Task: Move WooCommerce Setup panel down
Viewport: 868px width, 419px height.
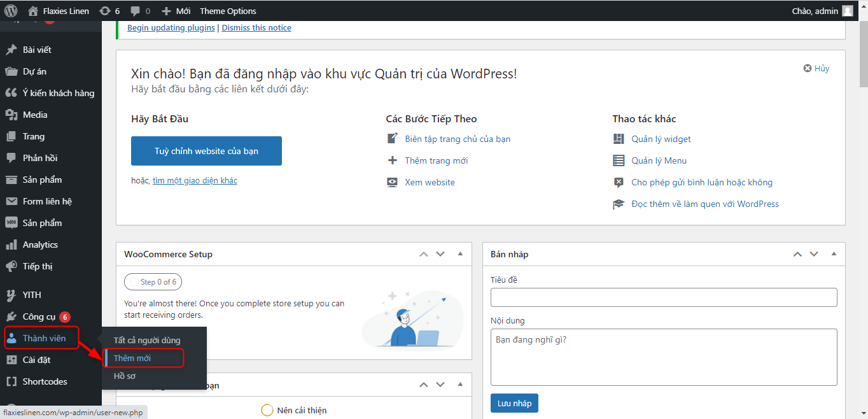Action: [440, 254]
